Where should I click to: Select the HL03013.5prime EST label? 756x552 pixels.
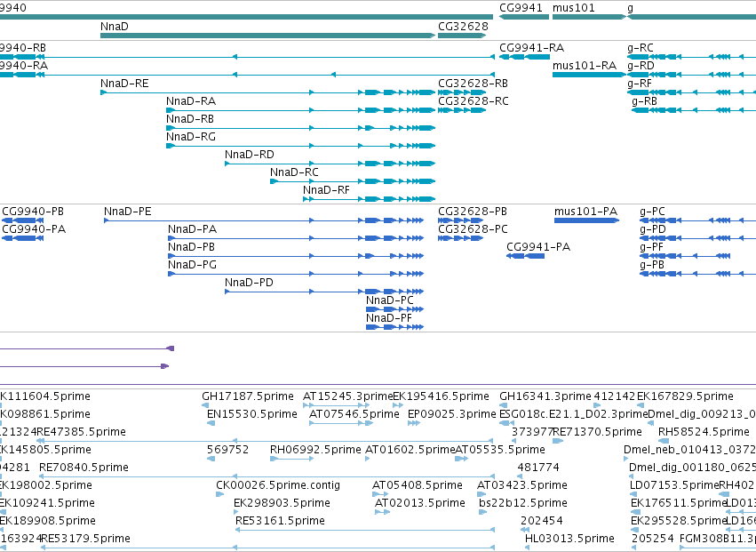[x=570, y=539]
